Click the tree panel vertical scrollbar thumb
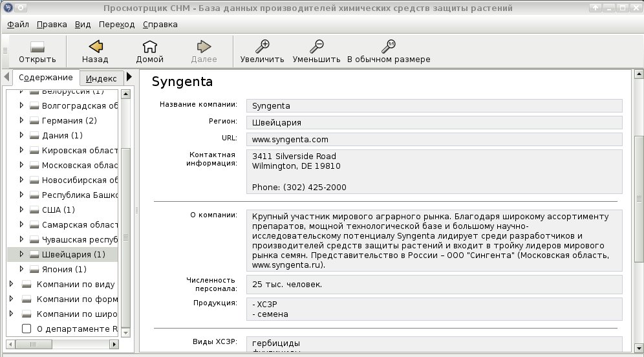This screenshot has height=357, width=644. (125, 237)
